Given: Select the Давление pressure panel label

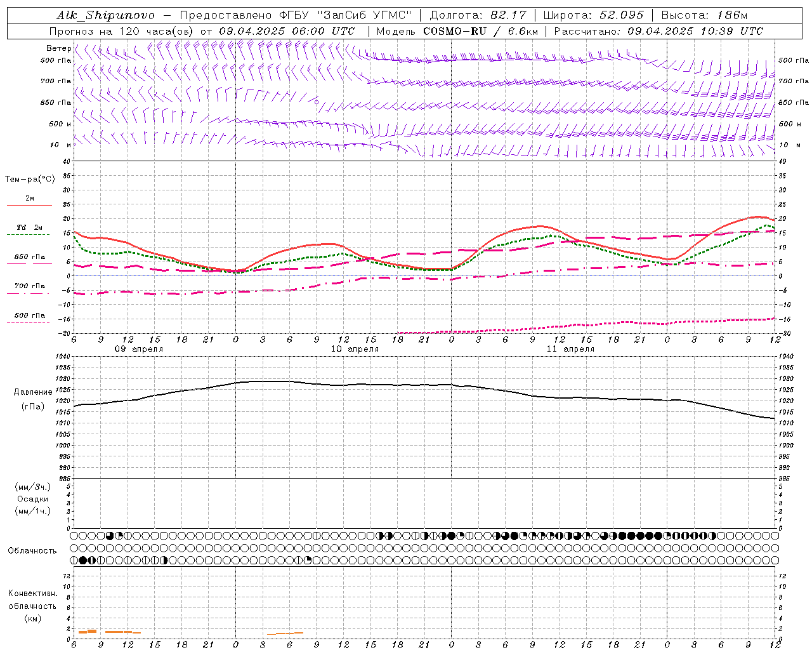Looking at the screenshot, I should pyautogui.click(x=33, y=392).
